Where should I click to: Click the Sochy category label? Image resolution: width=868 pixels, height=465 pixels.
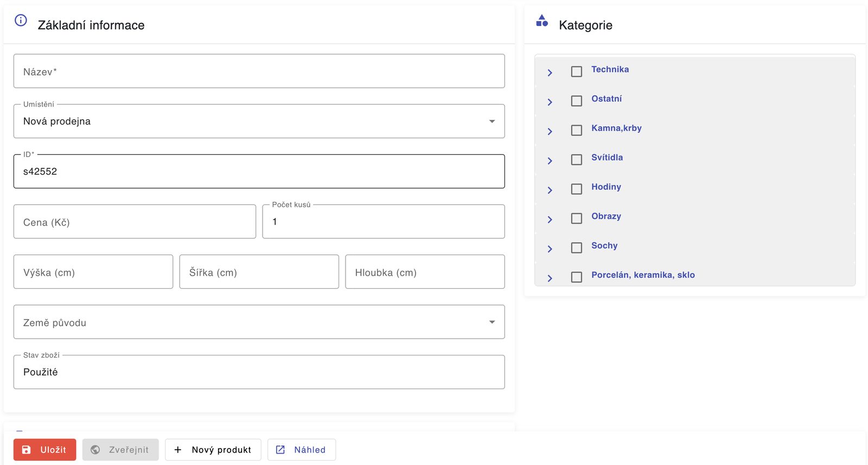pyautogui.click(x=604, y=245)
